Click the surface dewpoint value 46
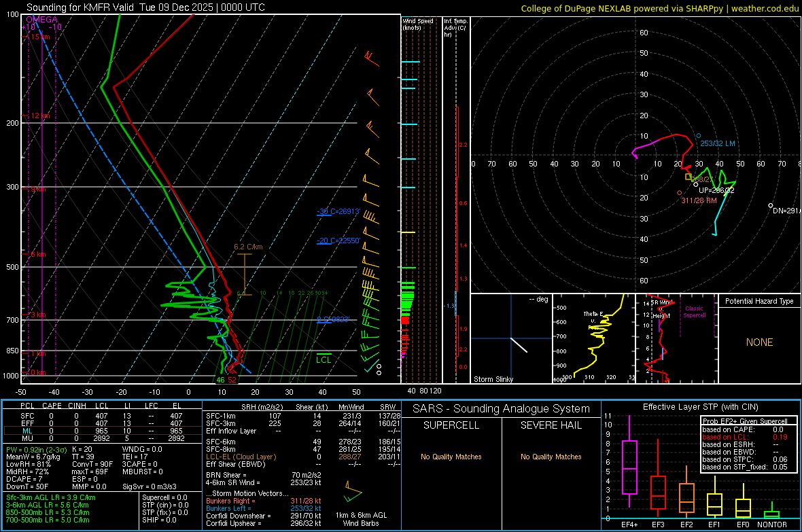Viewport: 802px width, 532px height. (220, 380)
